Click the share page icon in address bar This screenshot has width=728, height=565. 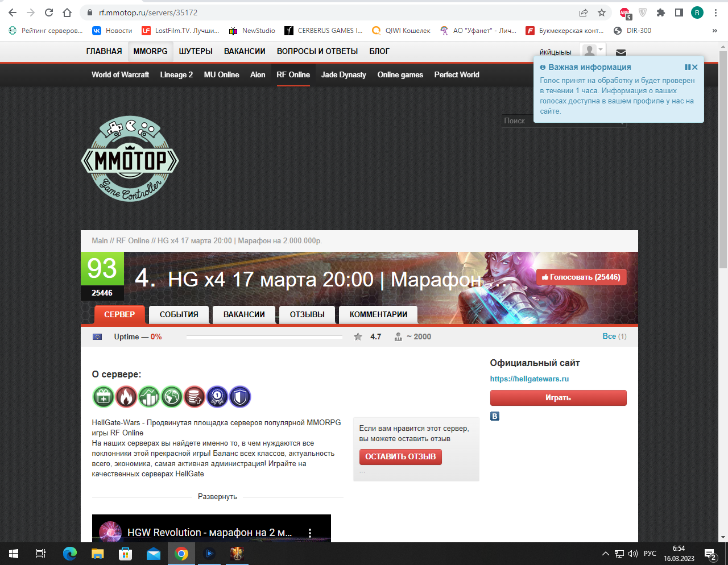click(x=584, y=13)
